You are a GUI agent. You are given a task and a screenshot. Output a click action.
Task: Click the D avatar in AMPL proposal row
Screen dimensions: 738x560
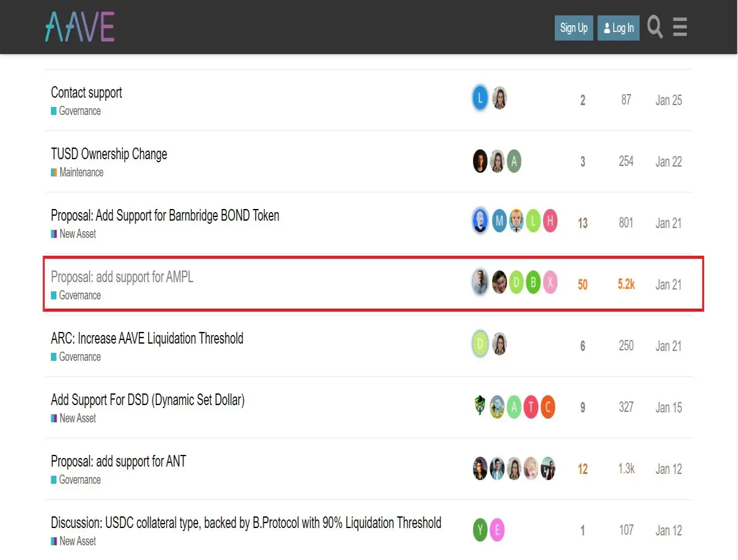pos(517,283)
